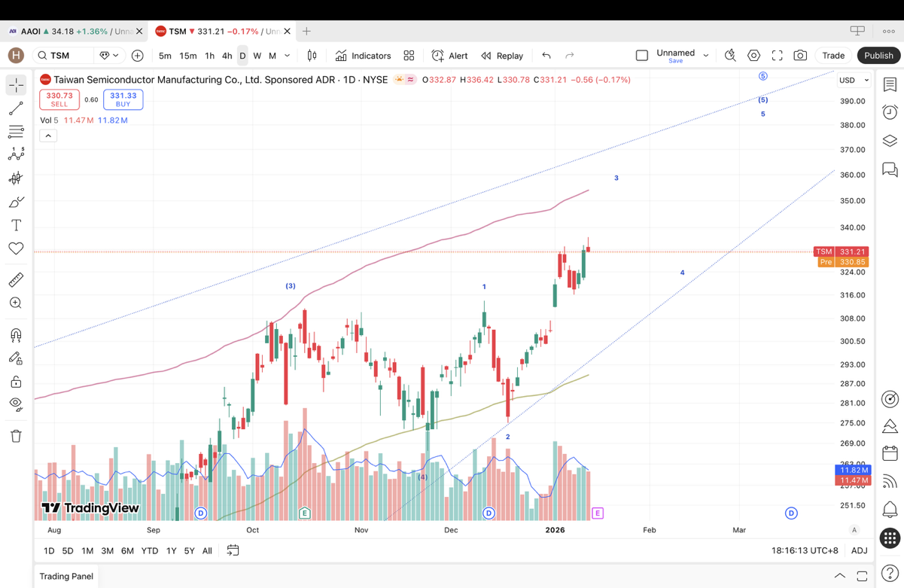Hide all drawings with eye icon

click(x=16, y=404)
